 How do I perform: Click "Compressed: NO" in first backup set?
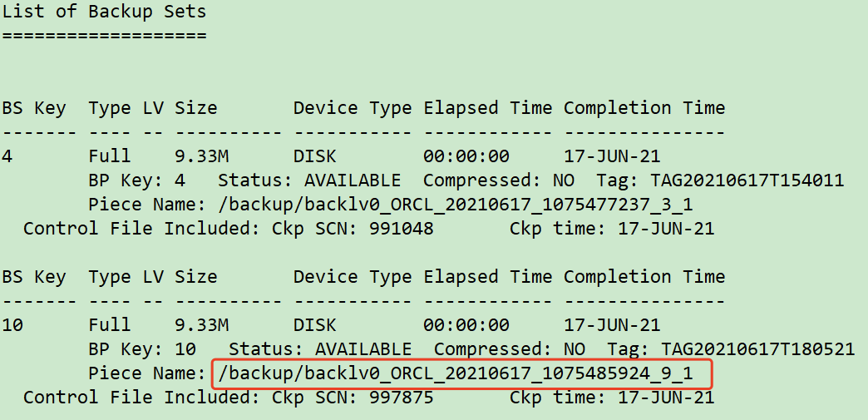pyautogui.click(x=499, y=180)
